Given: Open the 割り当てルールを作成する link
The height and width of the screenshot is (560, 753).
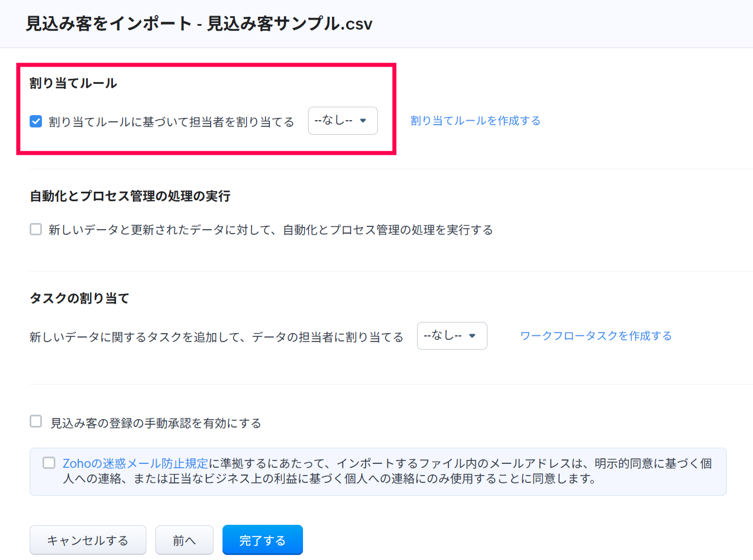Looking at the screenshot, I should point(475,121).
